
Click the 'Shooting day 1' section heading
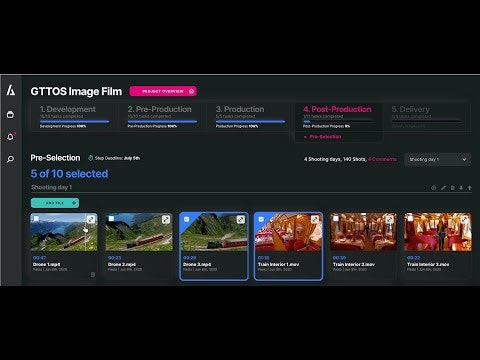click(51, 187)
